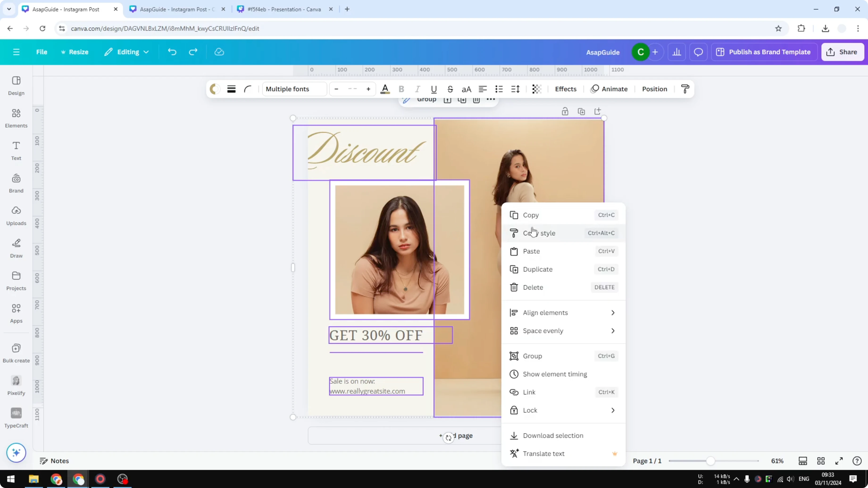Toggle strikethrough formatting
Viewport: 868px width, 488px height.
[451, 89]
